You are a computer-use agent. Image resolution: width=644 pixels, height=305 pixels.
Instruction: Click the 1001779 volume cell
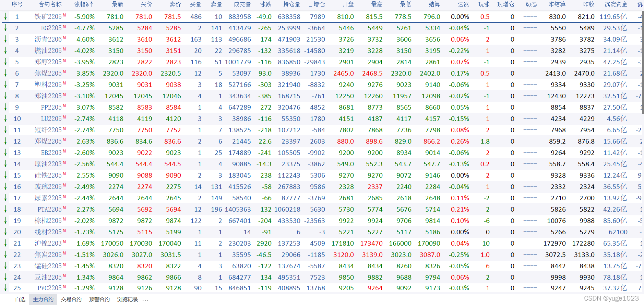(x=238, y=62)
